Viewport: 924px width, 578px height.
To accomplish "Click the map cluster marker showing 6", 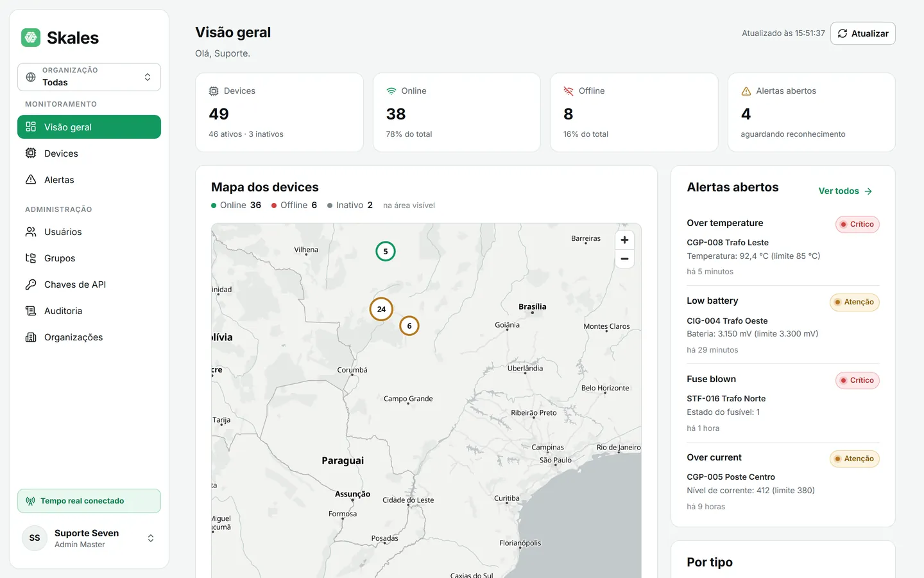I will point(409,326).
